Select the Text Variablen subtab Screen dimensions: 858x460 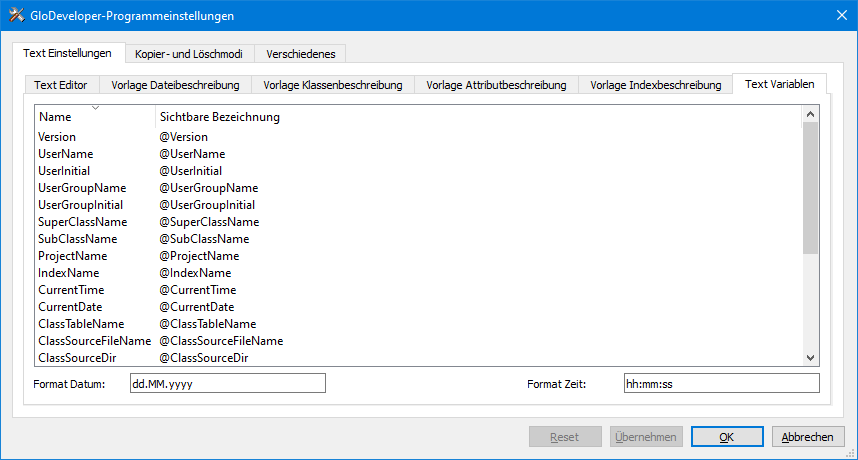pos(779,84)
